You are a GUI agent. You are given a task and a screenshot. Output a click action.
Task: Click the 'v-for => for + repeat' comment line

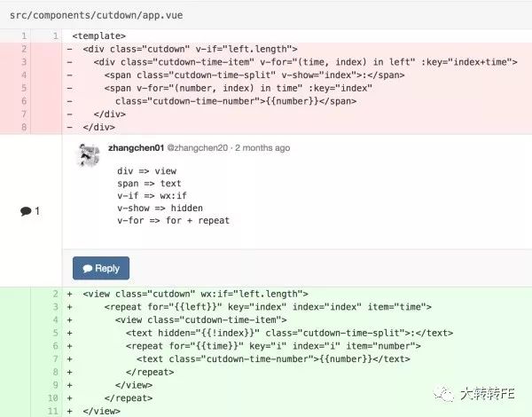[173, 220]
